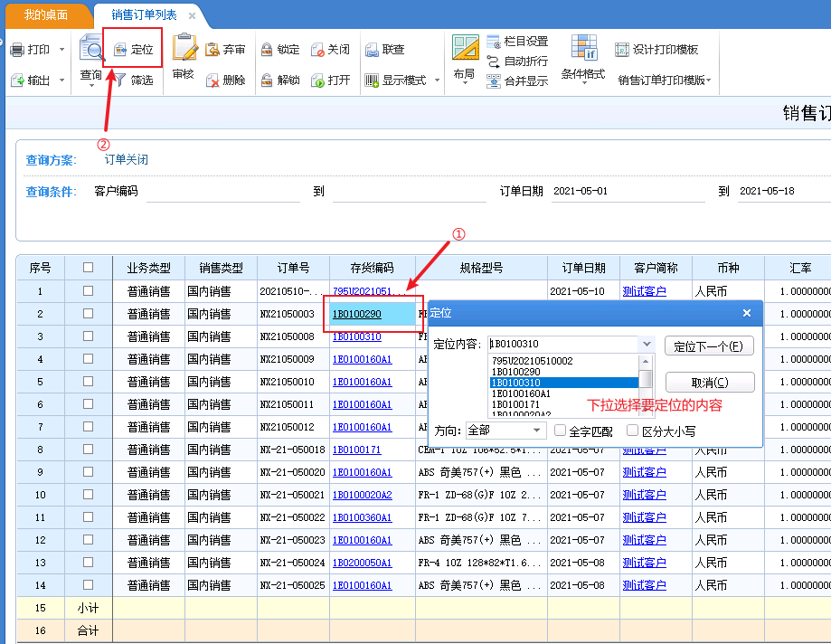Close the 销售订单列表 tab
831x644 pixels.
pos(192,16)
